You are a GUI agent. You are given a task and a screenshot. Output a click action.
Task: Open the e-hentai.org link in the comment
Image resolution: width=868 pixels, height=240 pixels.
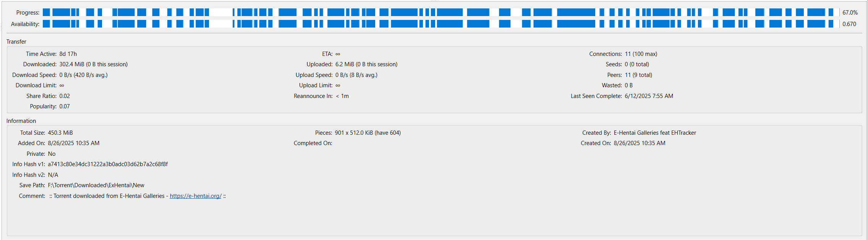coord(196,196)
